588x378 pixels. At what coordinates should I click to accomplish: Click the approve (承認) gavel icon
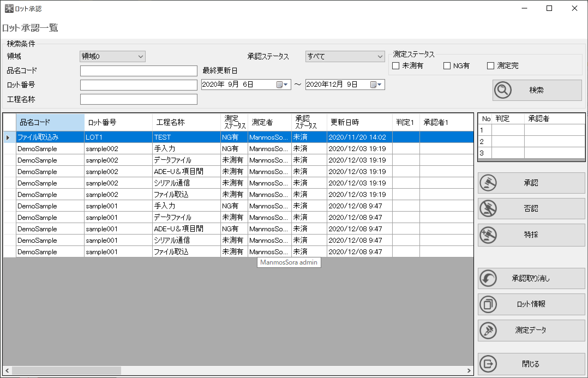pos(488,183)
